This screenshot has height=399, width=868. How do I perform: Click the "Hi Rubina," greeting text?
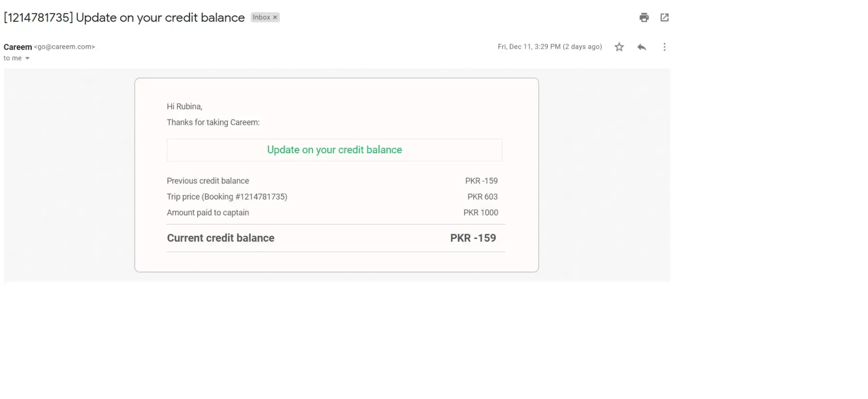click(x=184, y=106)
